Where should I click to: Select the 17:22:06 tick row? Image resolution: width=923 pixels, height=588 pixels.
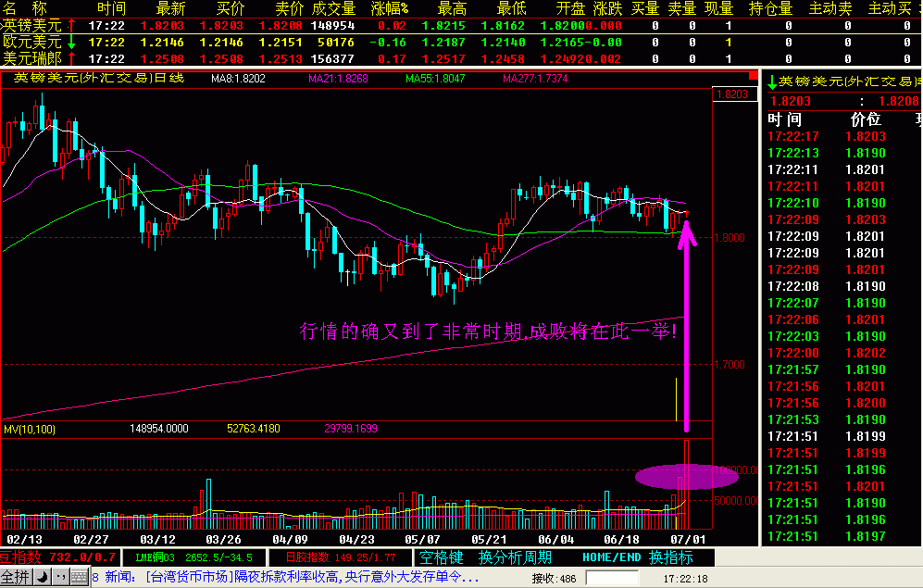[x=843, y=319]
